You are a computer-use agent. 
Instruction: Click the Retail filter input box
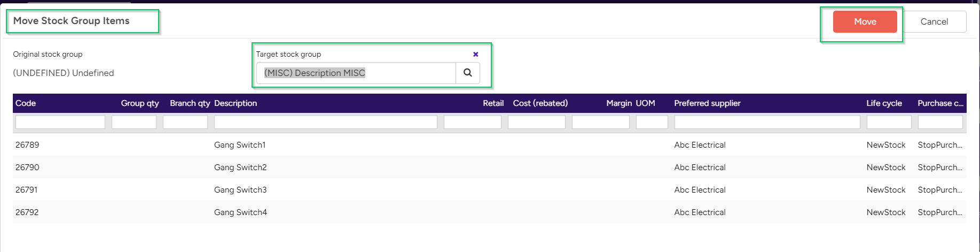(473, 122)
